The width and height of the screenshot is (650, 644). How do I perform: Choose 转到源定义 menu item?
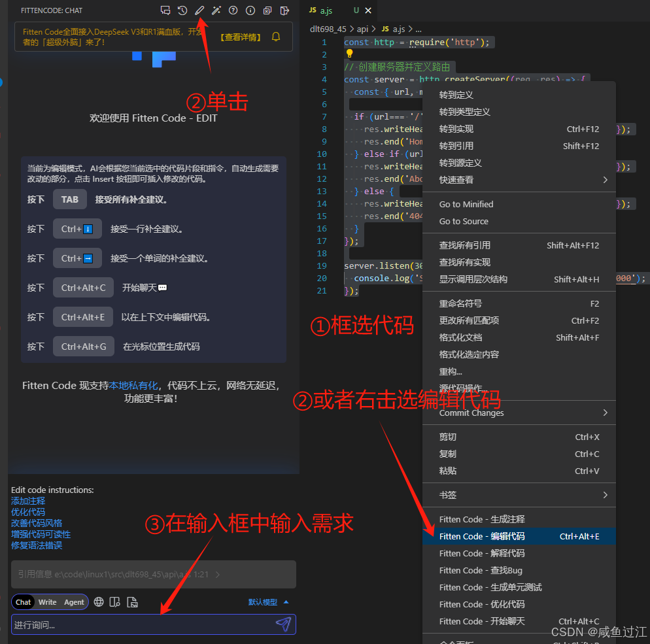tap(519, 163)
